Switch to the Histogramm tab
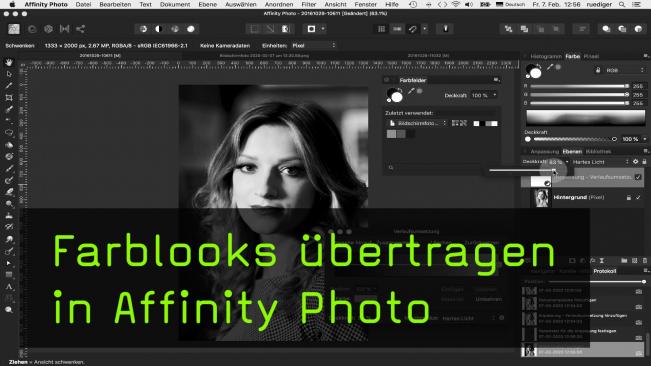 546,56
